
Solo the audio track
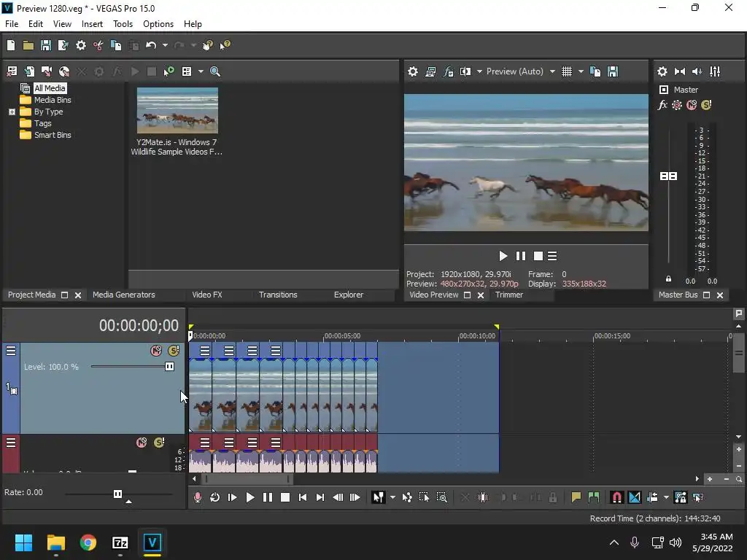[x=159, y=443]
